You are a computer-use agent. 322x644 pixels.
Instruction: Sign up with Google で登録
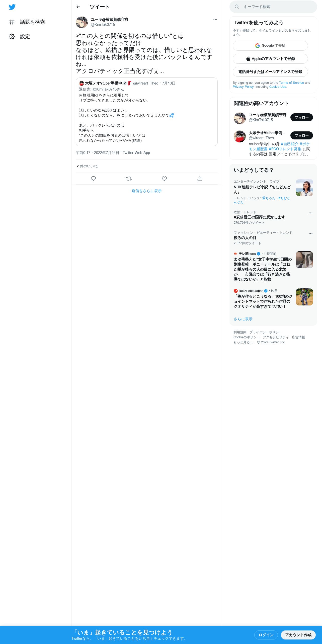click(x=270, y=46)
